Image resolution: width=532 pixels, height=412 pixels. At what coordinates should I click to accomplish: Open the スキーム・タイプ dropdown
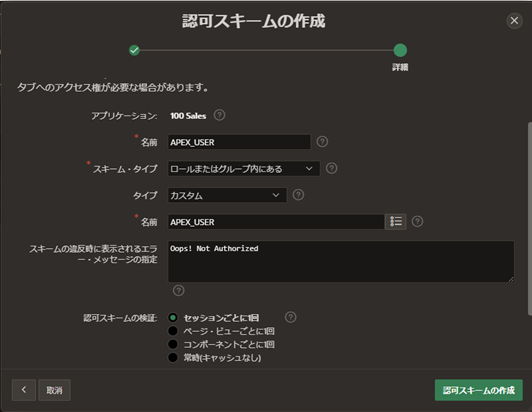point(244,169)
